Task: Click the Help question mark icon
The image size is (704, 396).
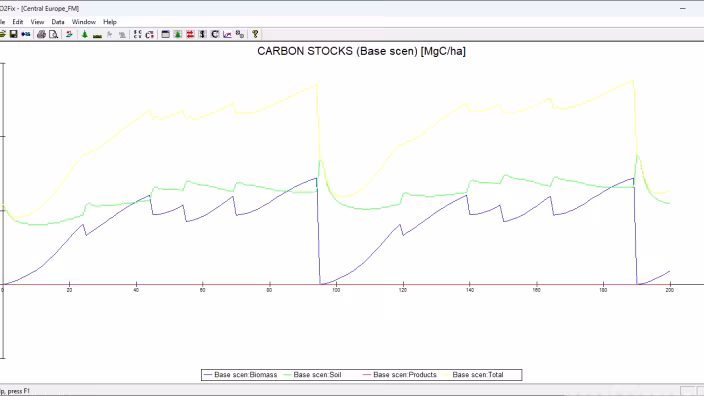Action: click(x=255, y=34)
